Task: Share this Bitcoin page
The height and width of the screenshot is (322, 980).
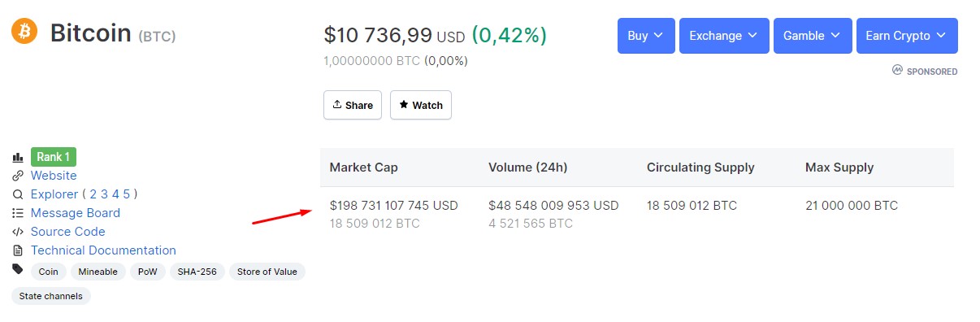Action: click(353, 105)
